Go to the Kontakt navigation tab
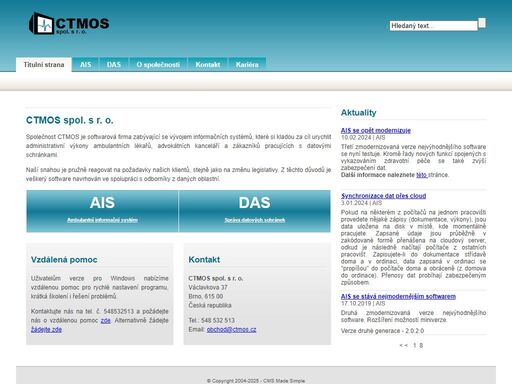The image size is (512, 384). [208, 65]
